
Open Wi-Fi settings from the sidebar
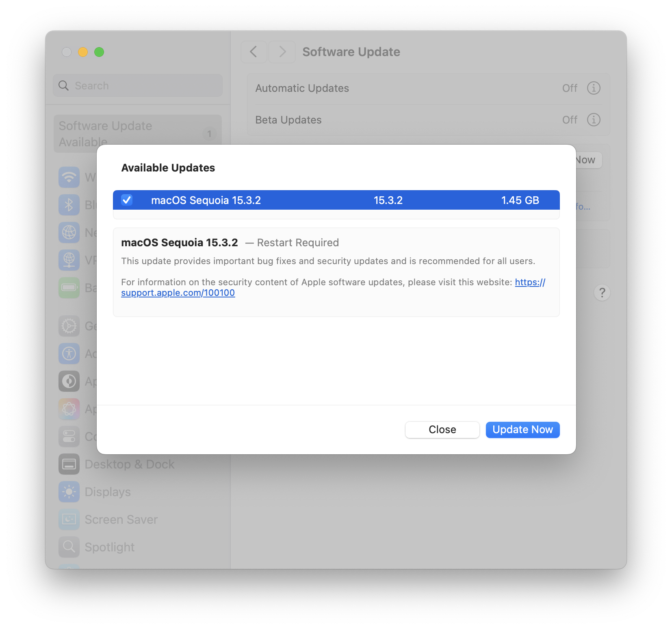(x=69, y=177)
